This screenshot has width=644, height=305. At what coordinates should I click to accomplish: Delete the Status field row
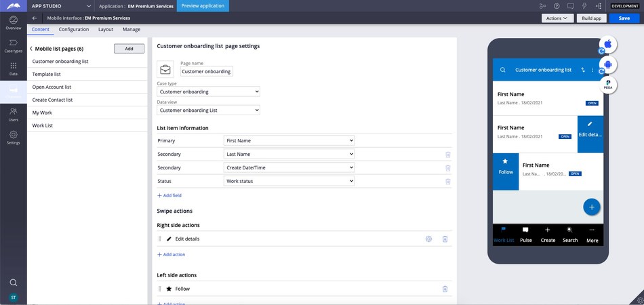pyautogui.click(x=447, y=182)
